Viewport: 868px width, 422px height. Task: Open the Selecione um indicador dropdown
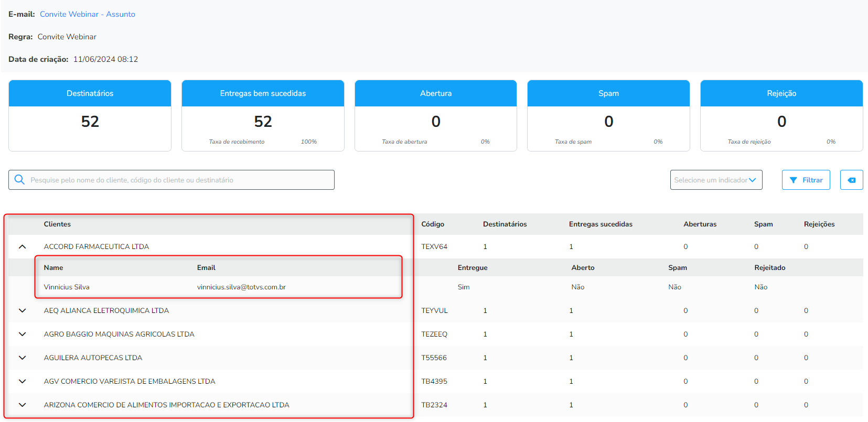(x=716, y=180)
